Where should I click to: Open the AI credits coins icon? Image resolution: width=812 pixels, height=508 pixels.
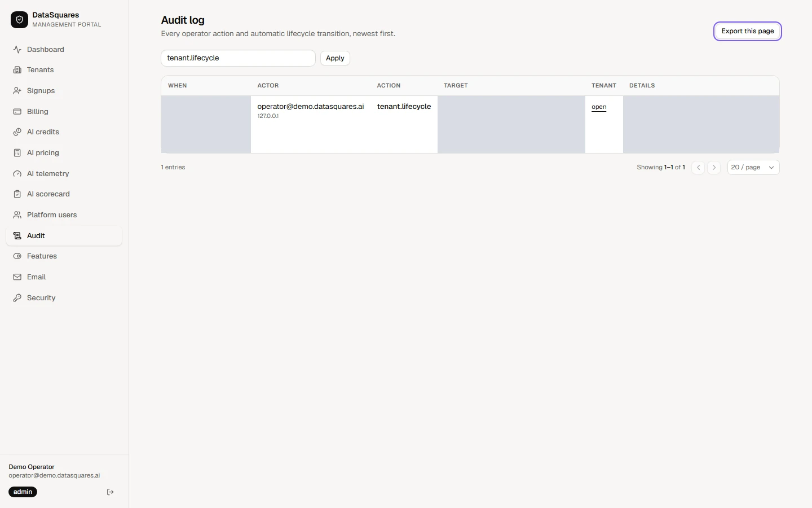pyautogui.click(x=17, y=132)
